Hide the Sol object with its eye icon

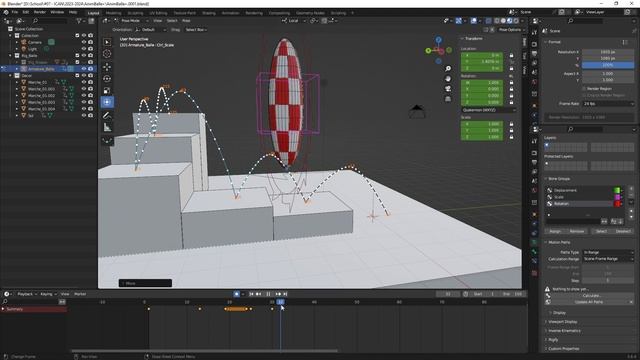click(x=84, y=116)
